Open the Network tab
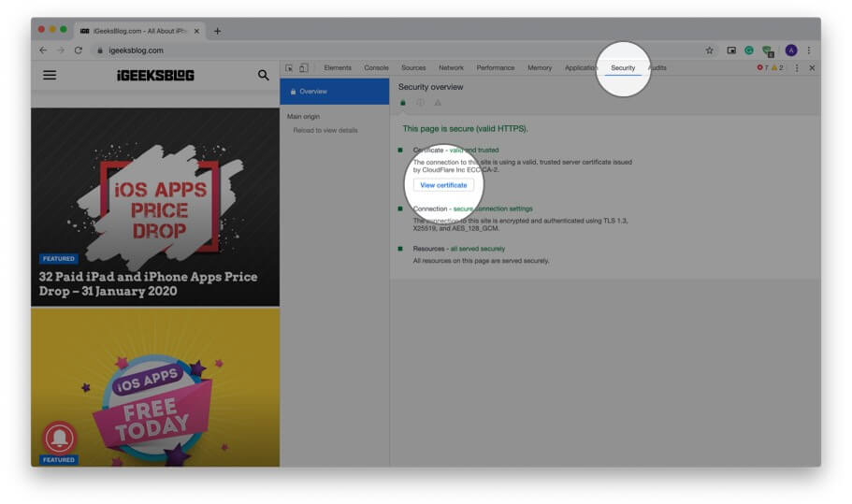Image resolution: width=852 pixels, height=504 pixels. click(451, 68)
